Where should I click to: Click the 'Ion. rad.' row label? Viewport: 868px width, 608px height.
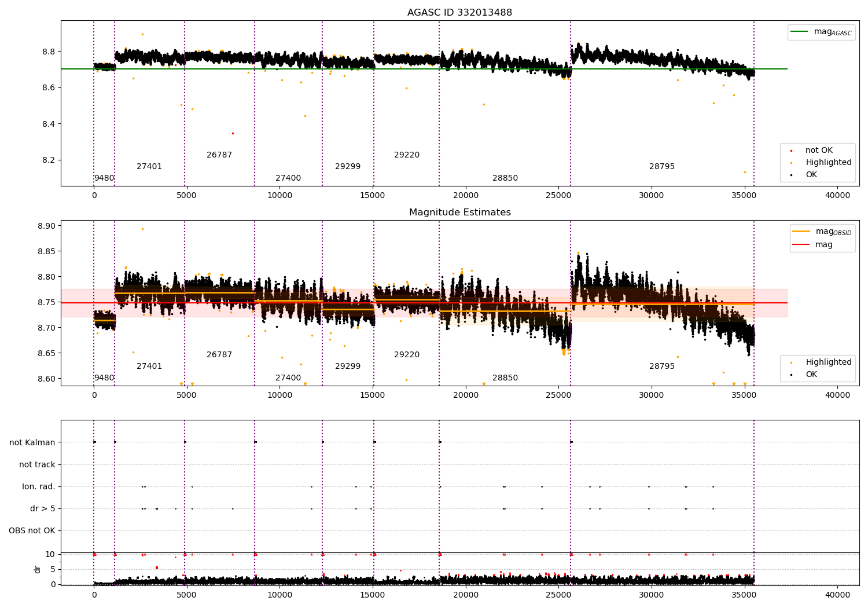click(39, 486)
